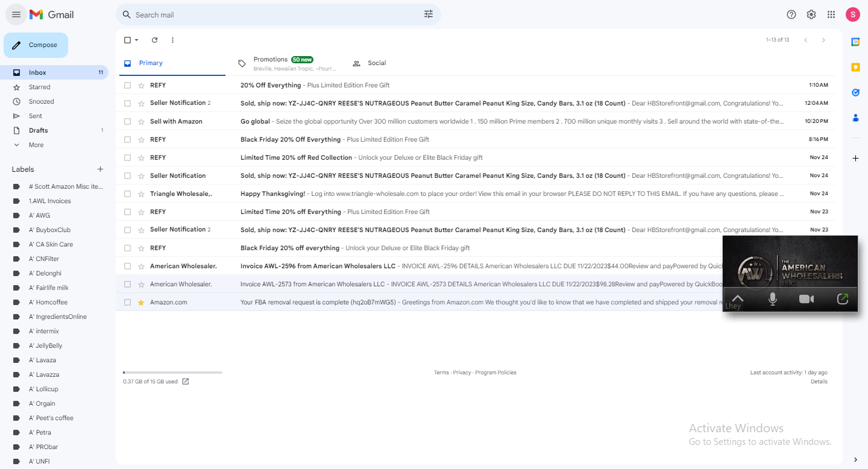
Task: Click the Gmail logo
Action: 52,14
